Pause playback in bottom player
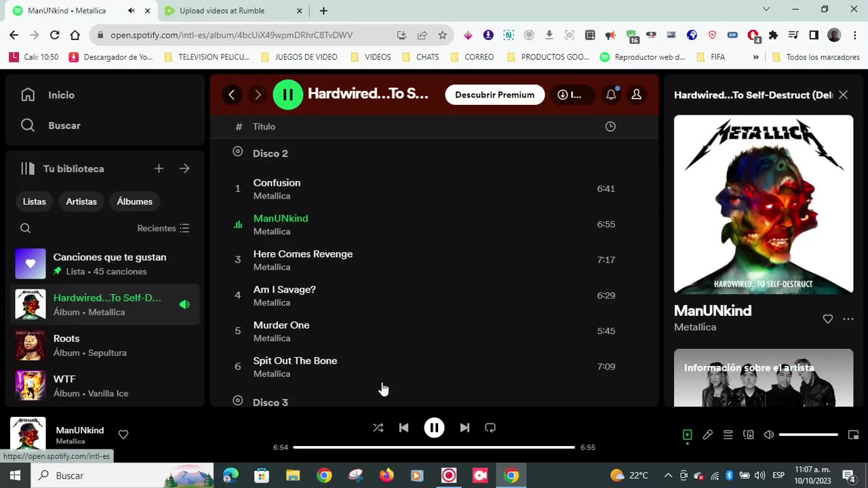Image resolution: width=868 pixels, height=488 pixels. [x=434, y=428]
